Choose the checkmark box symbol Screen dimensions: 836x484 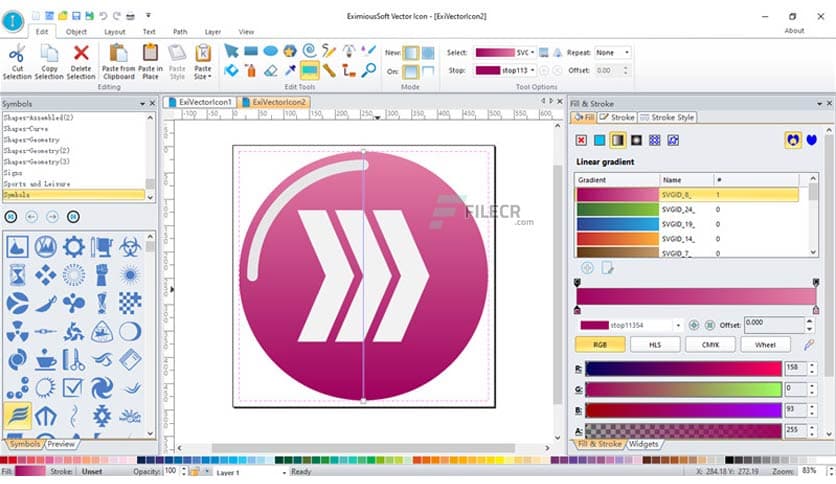73,388
